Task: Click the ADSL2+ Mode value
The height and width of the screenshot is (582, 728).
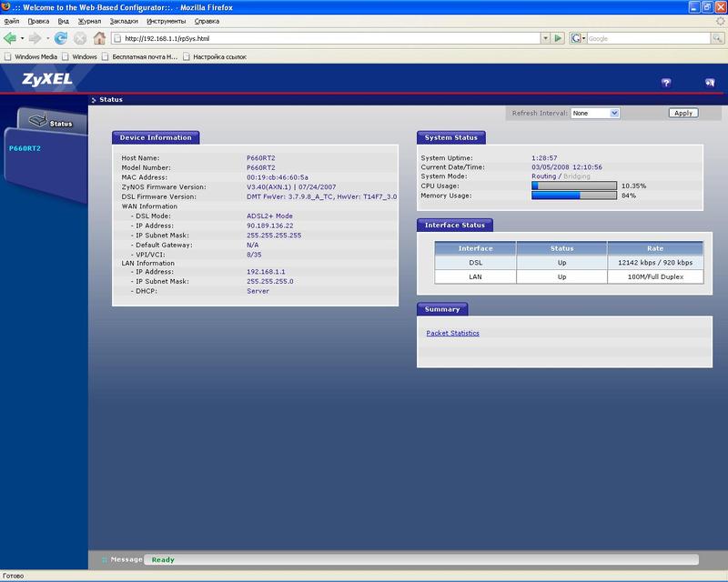Action: coord(269,216)
